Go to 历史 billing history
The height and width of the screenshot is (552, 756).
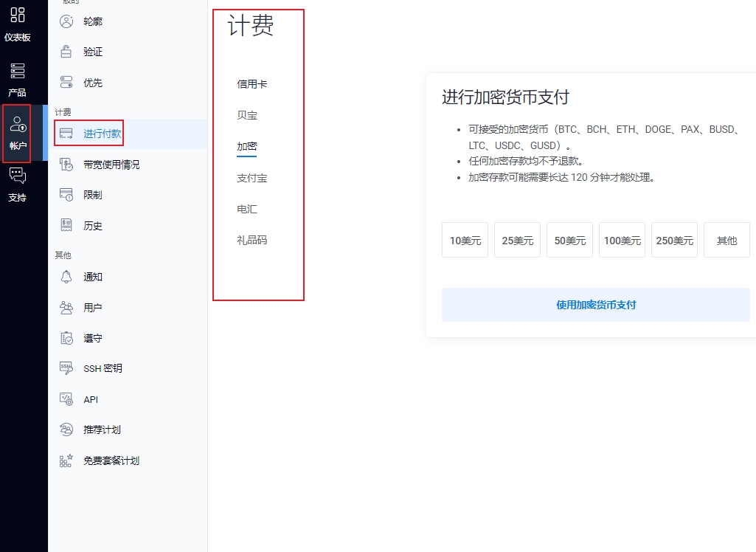pos(92,226)
